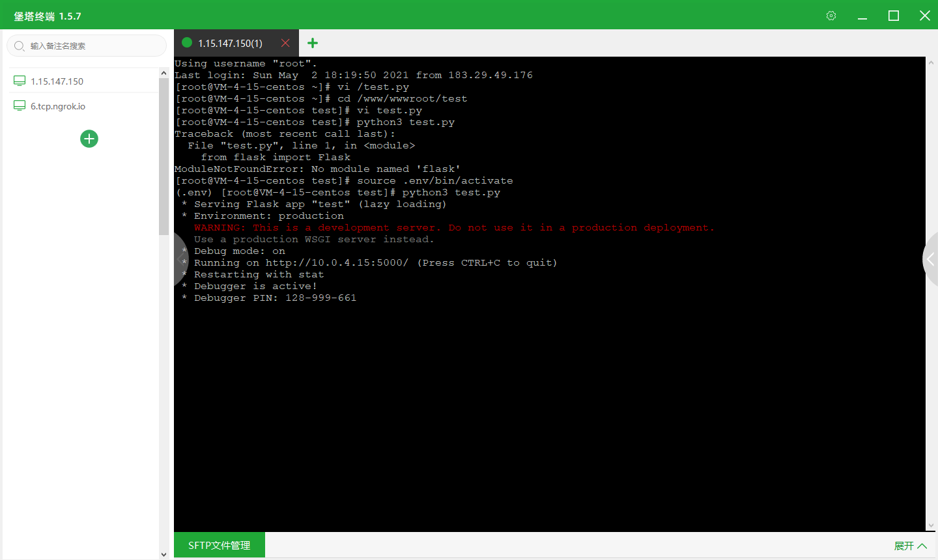The image size is (938, 560).
Task: Expand the bottom panel with 展开
Action: point(910,546)
